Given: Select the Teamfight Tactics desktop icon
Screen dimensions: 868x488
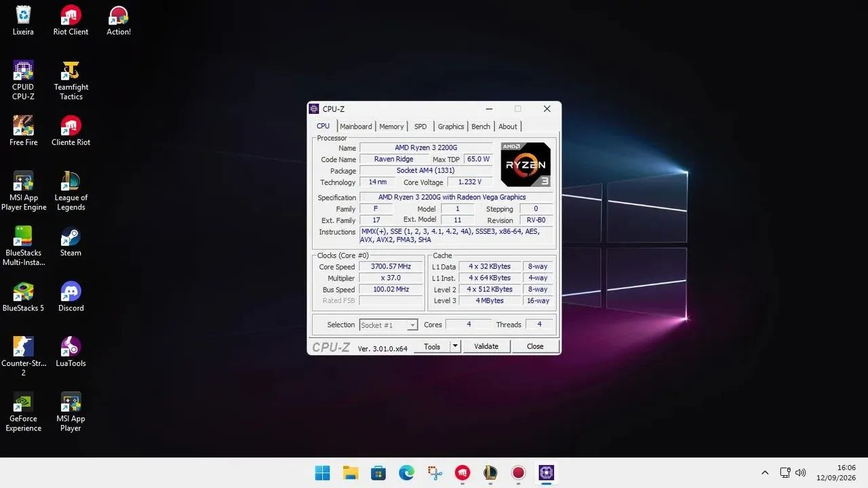Looking at the screenshot, I should tap(71, 81).
